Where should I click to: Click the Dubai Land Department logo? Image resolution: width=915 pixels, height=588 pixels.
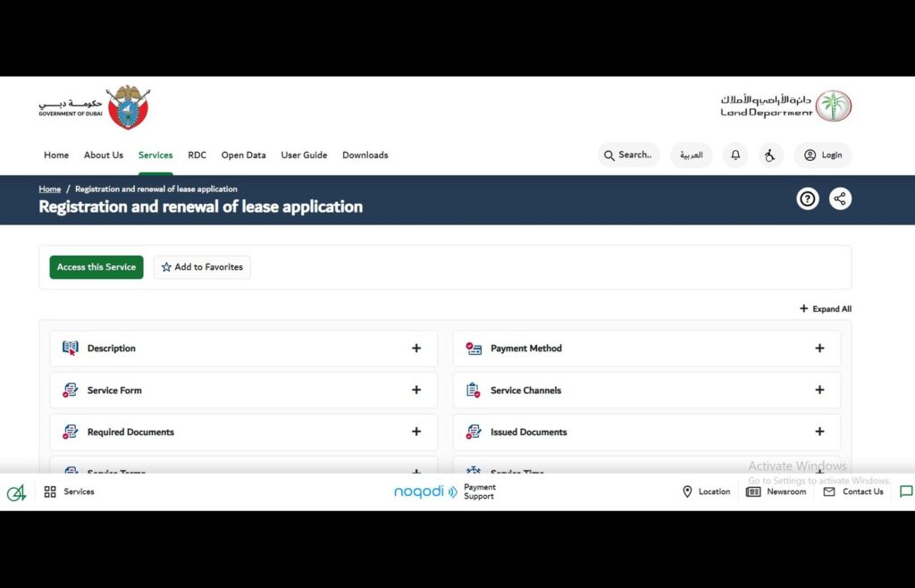785,105
